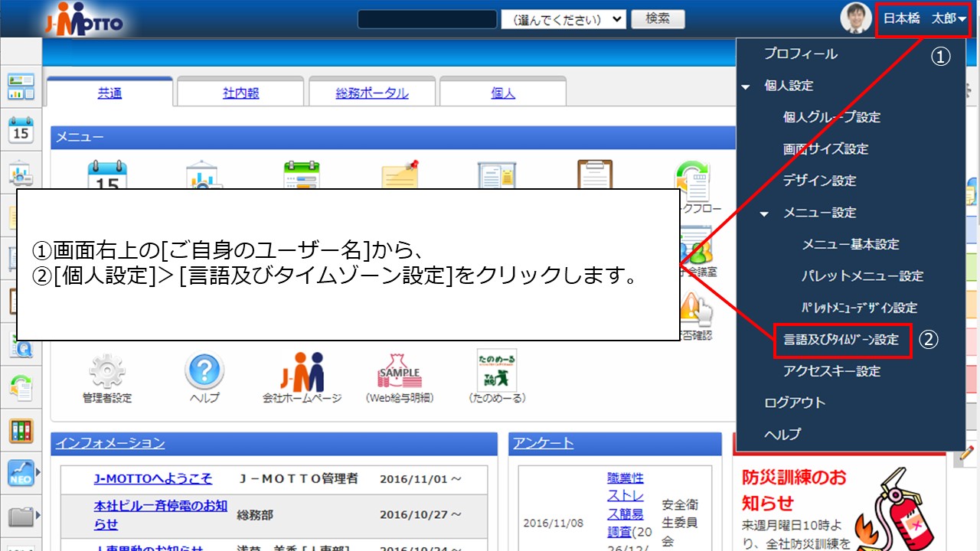This screenshot has height=551, width=980.
Task: Click the calendar icon in left sidebar
Action: click(x=21, y=130)
